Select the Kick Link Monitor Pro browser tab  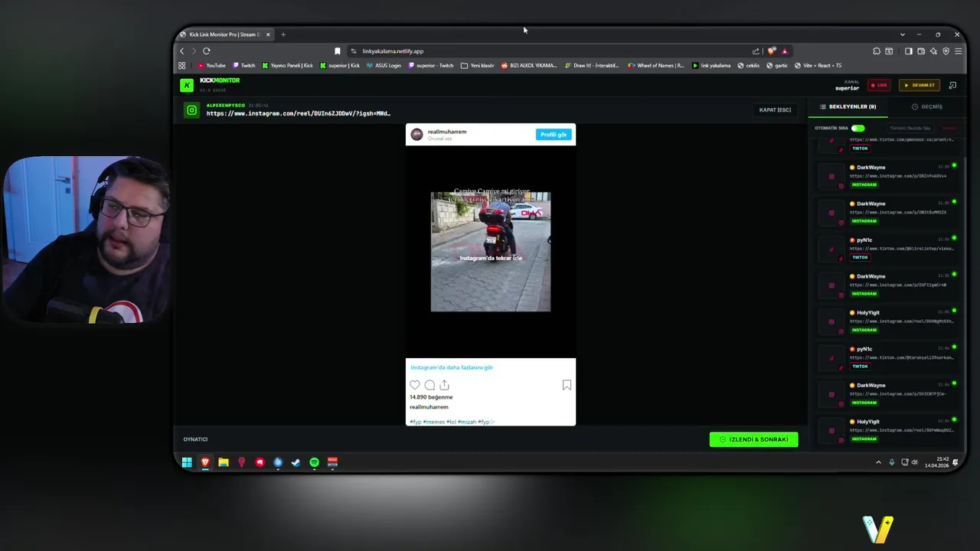coord(224,34)
